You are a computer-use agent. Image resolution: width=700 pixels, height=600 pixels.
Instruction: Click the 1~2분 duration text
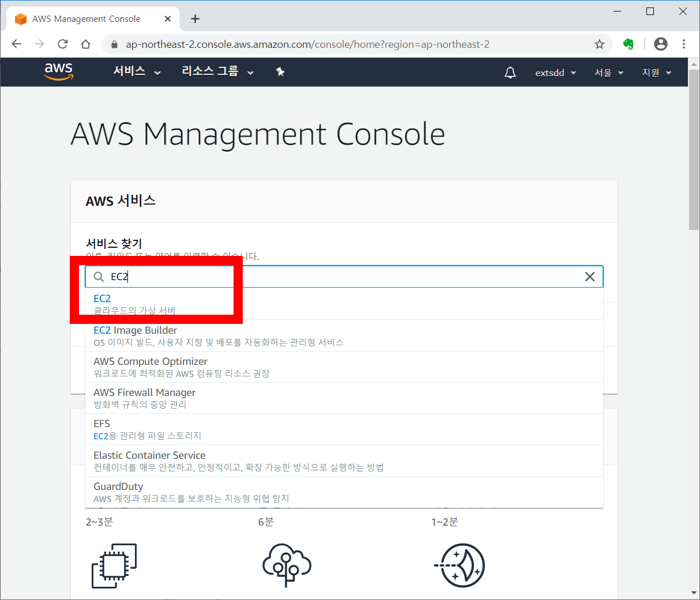click(445, 522)
